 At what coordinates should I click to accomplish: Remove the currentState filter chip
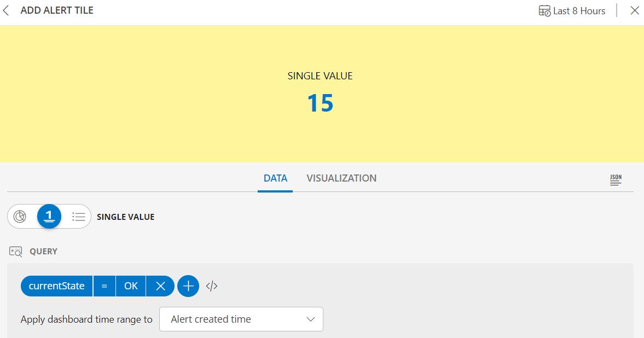(160, 285)
